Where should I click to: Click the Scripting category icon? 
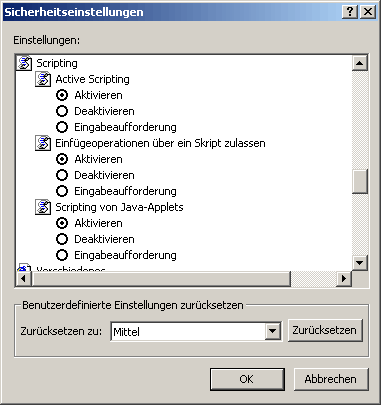[x=24, y=63]
